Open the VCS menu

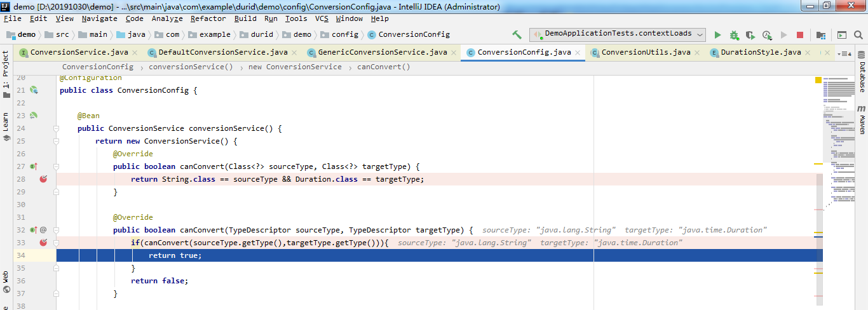click(x=322, y=18)
